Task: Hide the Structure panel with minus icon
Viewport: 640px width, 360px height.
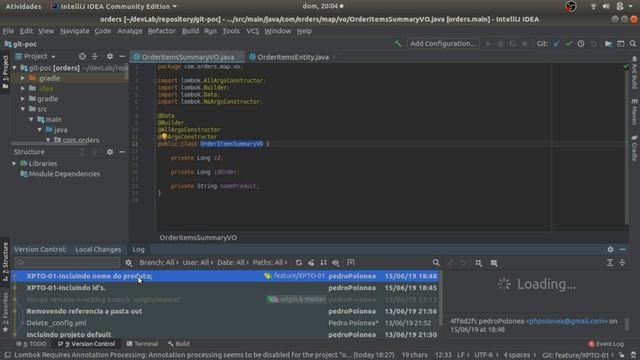Action: [122, 152]
